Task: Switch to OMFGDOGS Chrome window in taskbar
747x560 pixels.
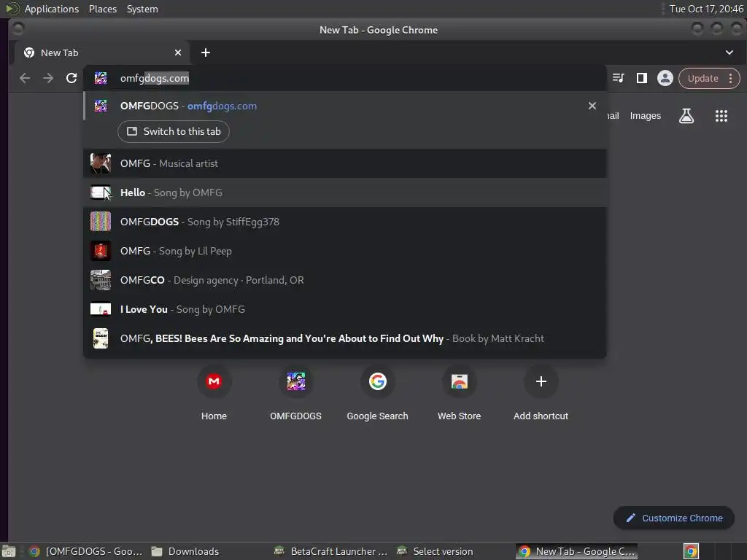Action: 86,551
